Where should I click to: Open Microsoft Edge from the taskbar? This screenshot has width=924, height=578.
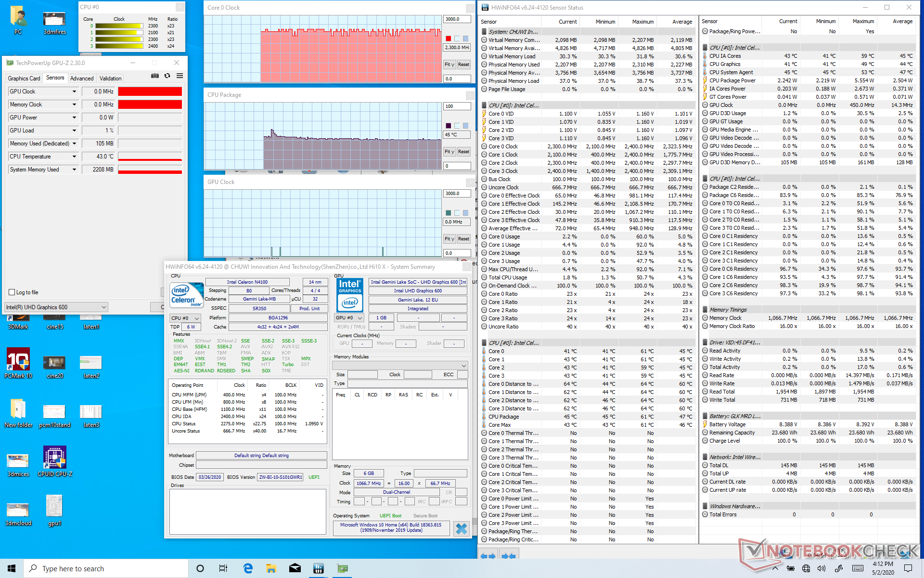[x=248, y=568]
